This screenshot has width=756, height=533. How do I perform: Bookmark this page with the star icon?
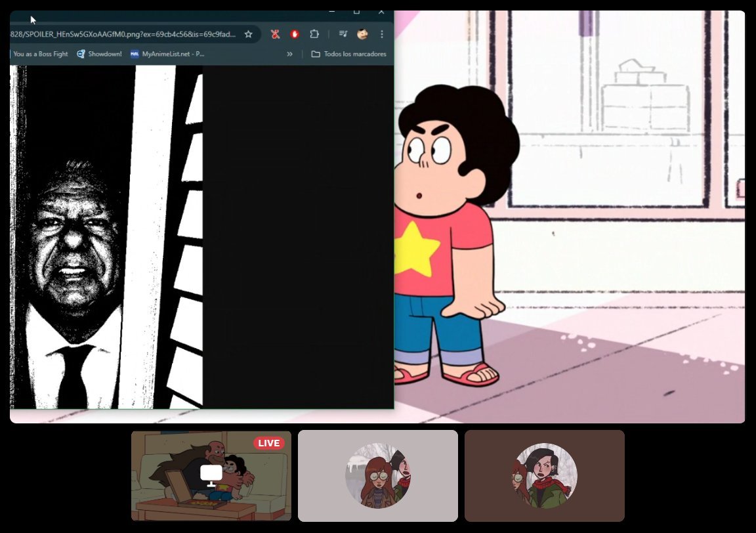click(x=248, y=34)
